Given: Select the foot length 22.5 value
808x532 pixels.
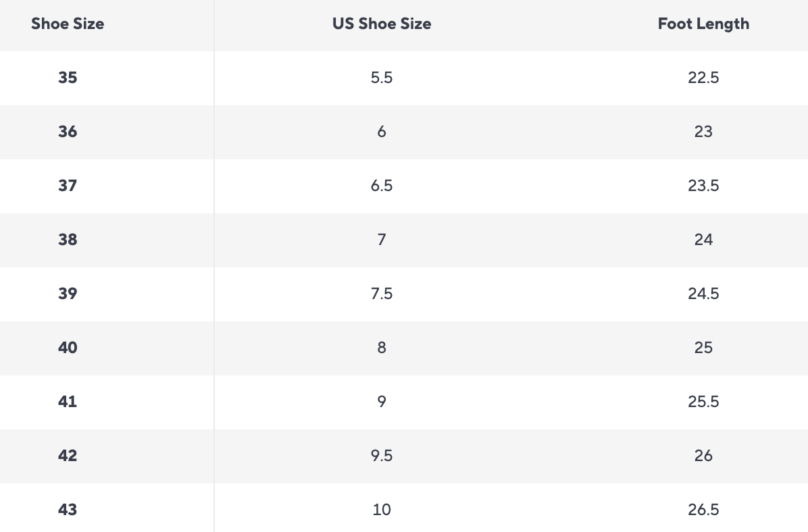Looking at the screenshot, I should (703, 78).
